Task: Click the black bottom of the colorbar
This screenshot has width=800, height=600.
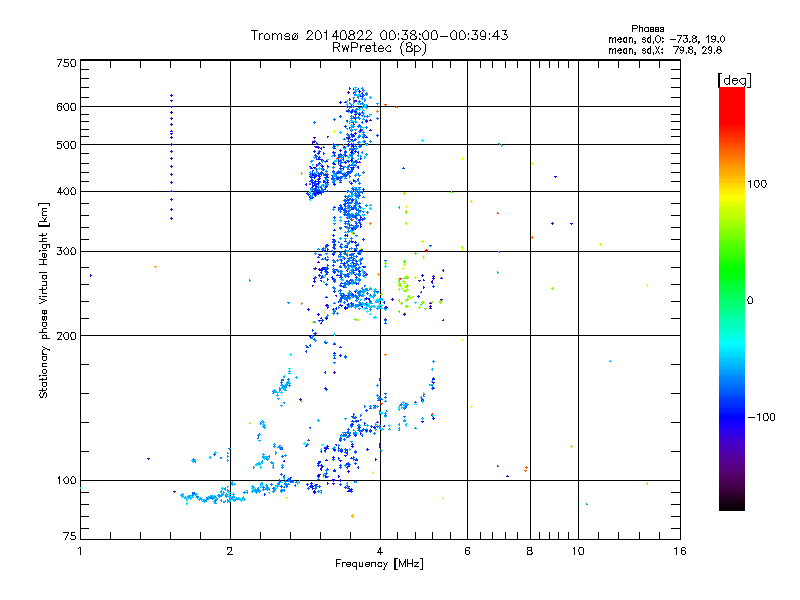Action: point(732,504)
